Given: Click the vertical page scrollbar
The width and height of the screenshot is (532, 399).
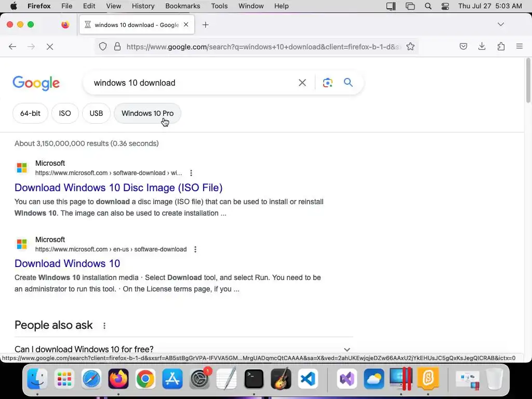Looking at the screenshot, I should (528, 81).
